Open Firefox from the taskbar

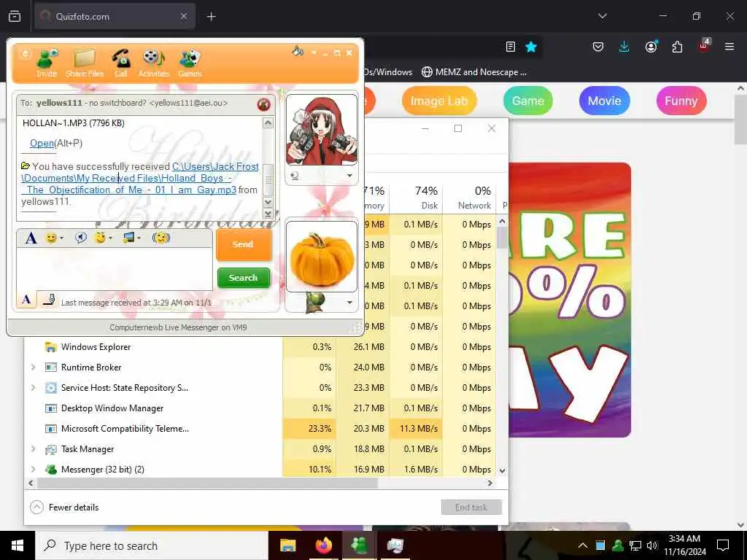[323, 545]
